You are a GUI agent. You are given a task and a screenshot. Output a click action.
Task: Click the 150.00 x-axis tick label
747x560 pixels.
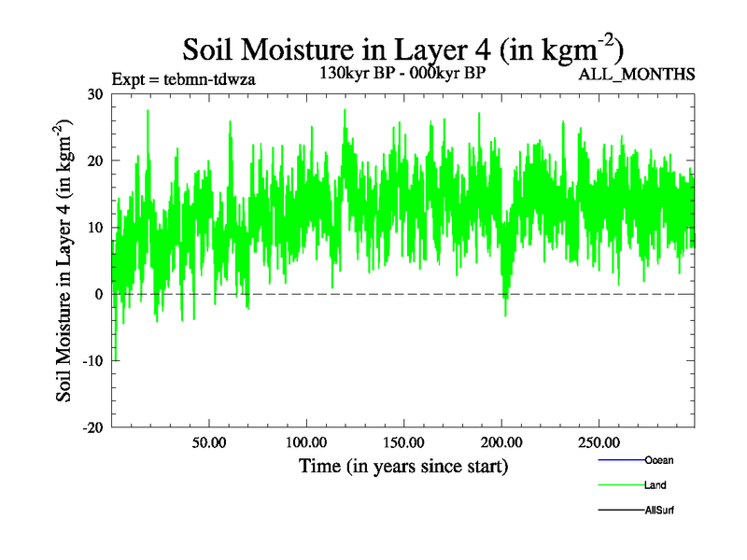tap(403, 441)
